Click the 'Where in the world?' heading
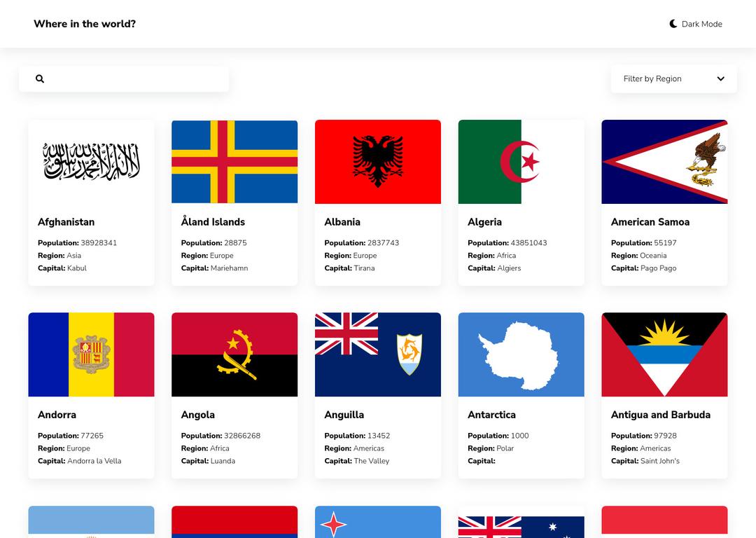The width and height of the screenshot is (756, 538). 85,24
